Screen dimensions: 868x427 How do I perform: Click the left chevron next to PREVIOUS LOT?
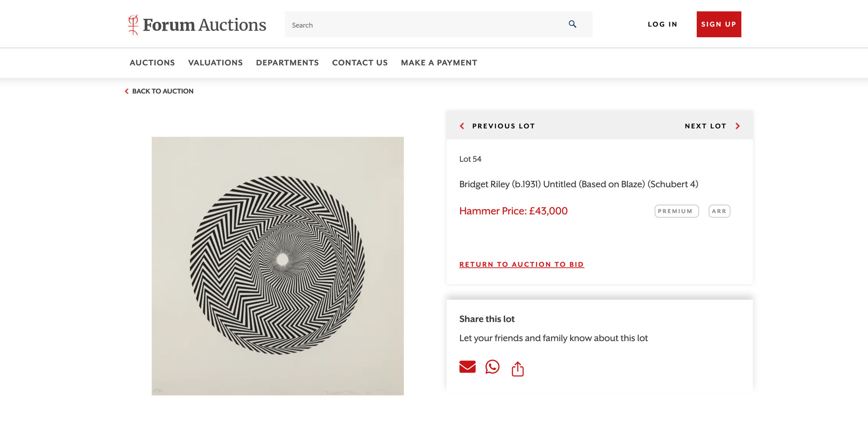click(462, 126)
